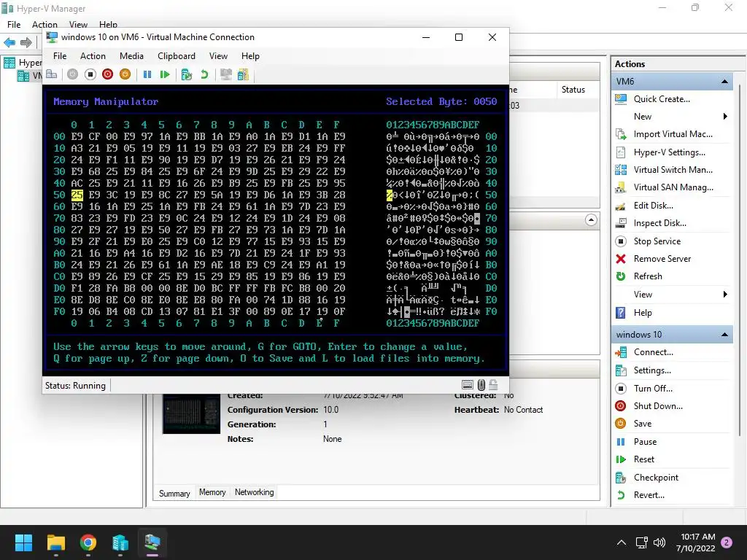This screenshot has width=747, height=560.
Task: Switch to the Summary tab
Action: [x=174, y=493]
